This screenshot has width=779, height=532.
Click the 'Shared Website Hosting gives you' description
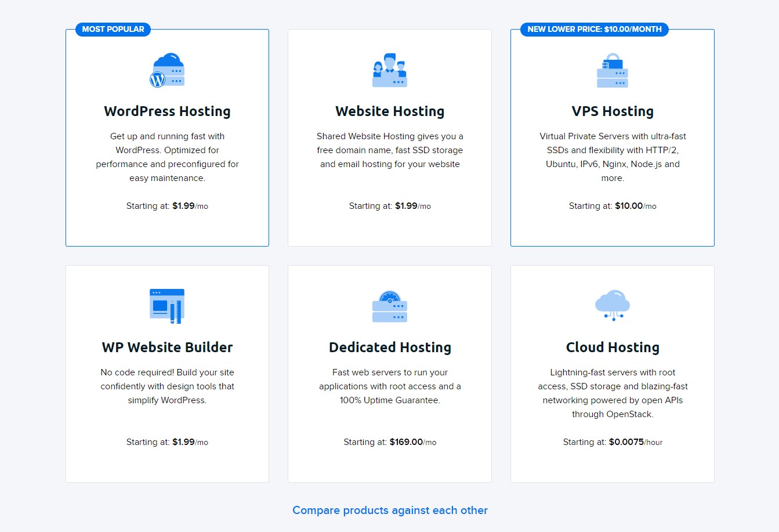390,150
